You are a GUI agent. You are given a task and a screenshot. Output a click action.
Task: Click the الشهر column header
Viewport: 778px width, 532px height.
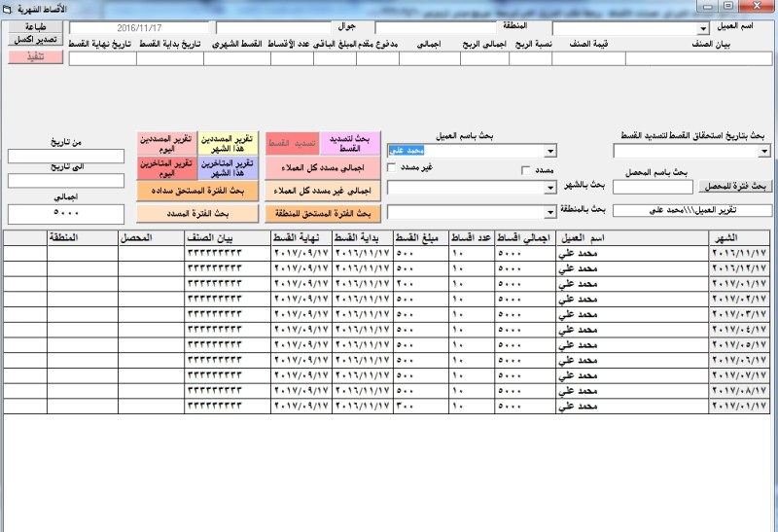[740, 237]
